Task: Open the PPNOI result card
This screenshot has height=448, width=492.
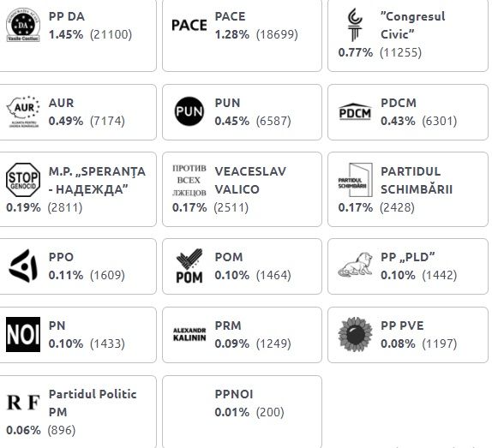Action: 242,412
